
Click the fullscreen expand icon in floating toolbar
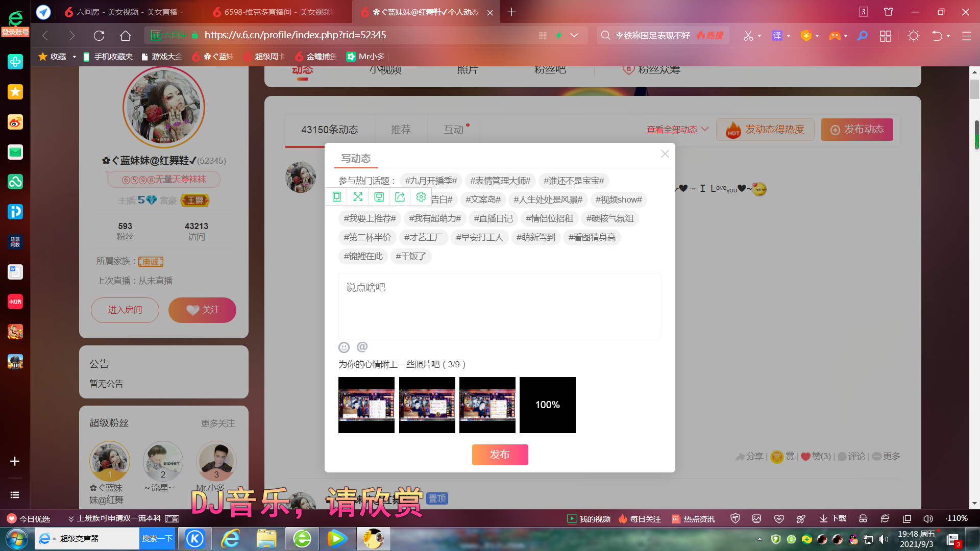358,197
